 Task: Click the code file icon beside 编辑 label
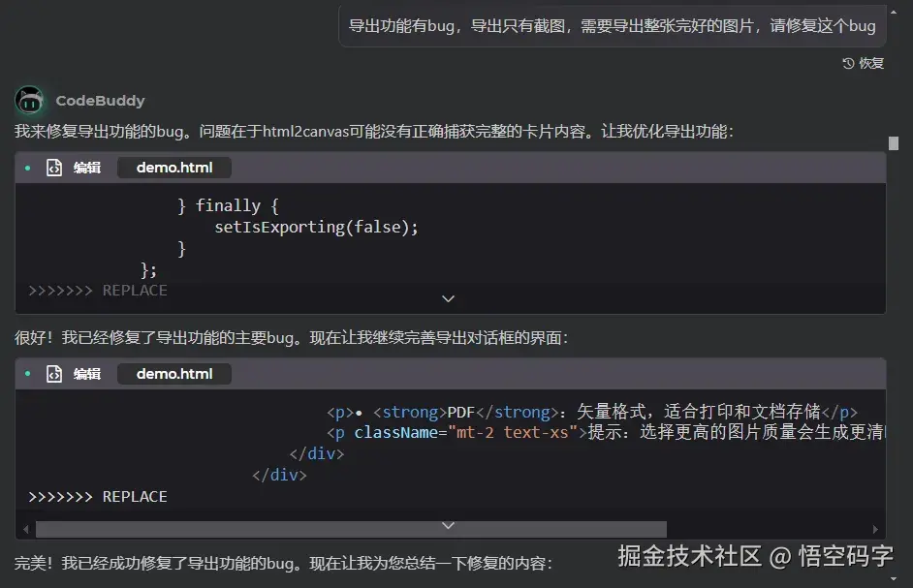pyautogui.click(x=53, y=167)
